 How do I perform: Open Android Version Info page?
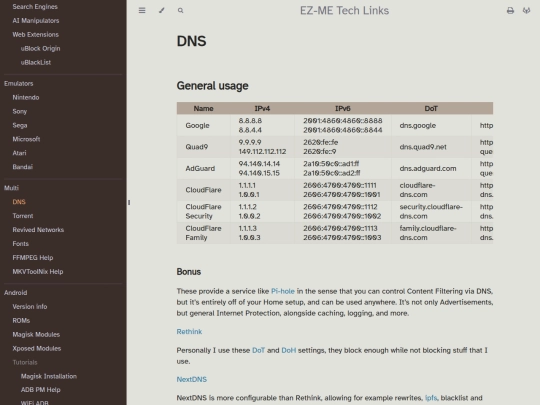[30, 307]
